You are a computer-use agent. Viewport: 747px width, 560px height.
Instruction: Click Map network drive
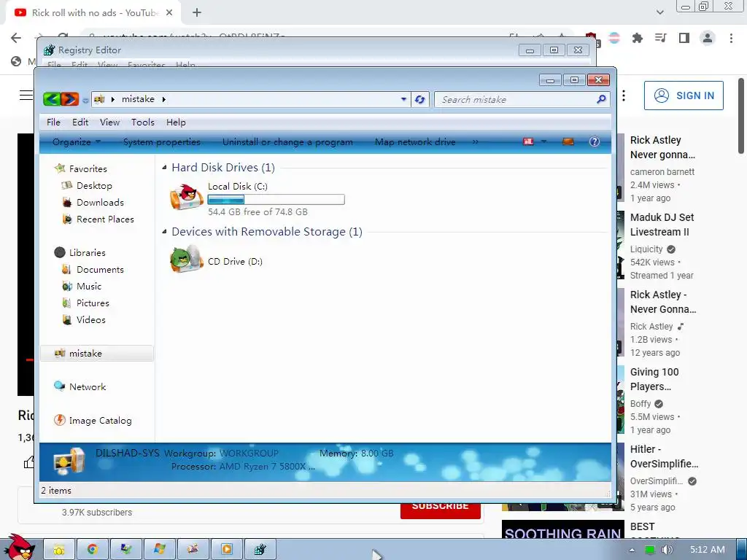pos(415,142)
